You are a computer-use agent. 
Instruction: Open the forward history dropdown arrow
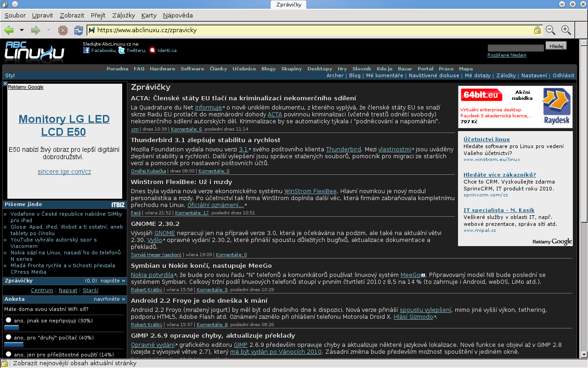pos(49,30)
